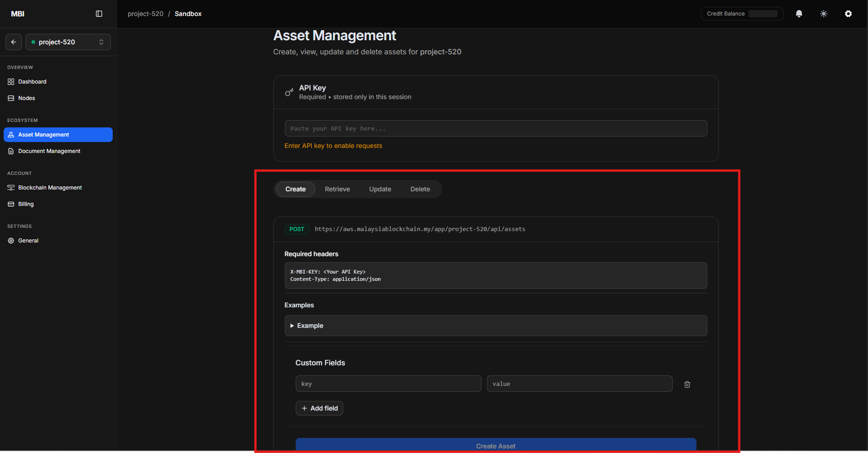Open Document Management section
The height and width of the screenshot is (453, 868).
click(49, 151)
